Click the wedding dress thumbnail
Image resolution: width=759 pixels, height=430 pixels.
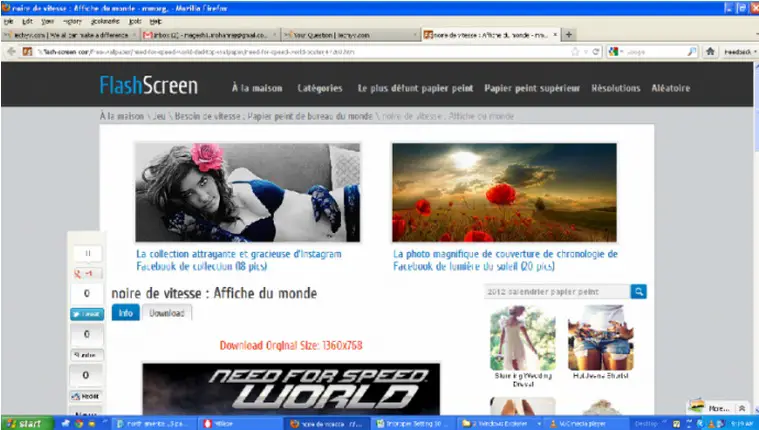pyautogui.click(x=523, y=338)
